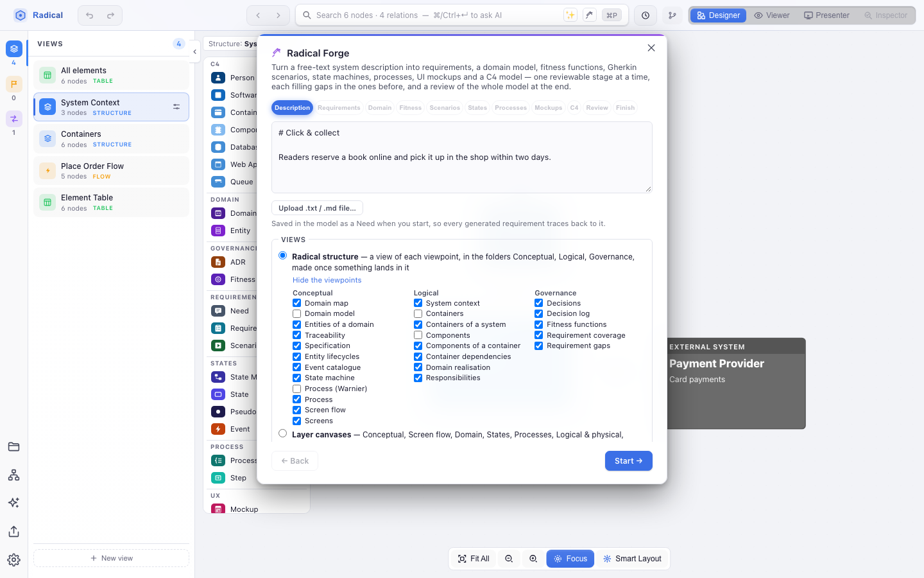Open the Requirements stage tab
Viewport: 924px width, 578px height.
coord(339,108)
